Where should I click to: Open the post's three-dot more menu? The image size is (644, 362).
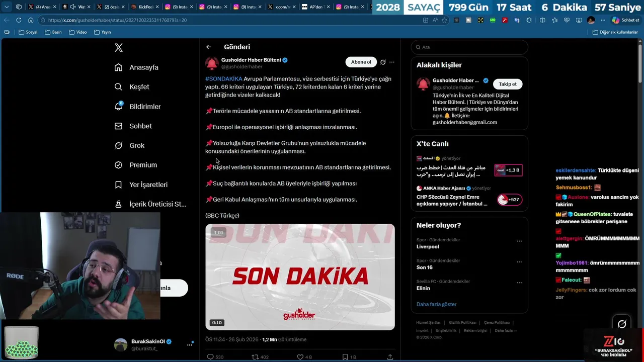point(392,62)
